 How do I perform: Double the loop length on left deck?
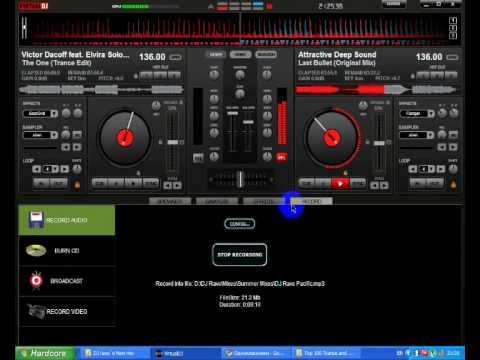65,169
